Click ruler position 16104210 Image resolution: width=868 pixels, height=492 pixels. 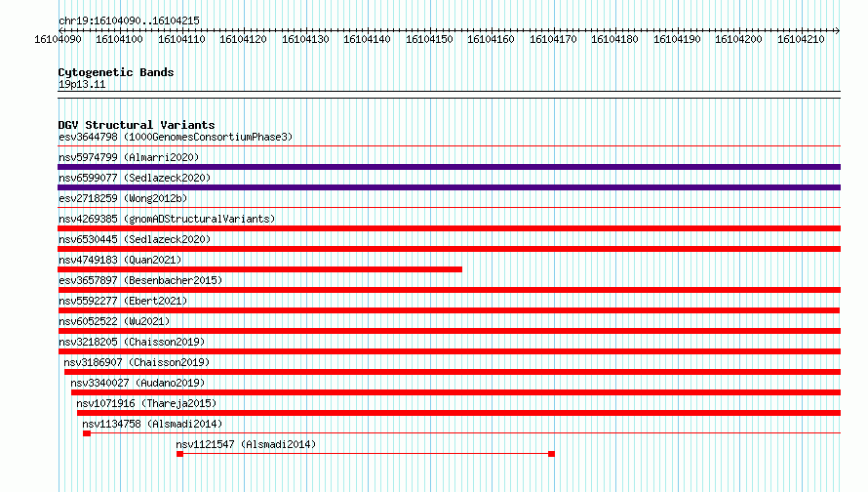tap(801, 39)
